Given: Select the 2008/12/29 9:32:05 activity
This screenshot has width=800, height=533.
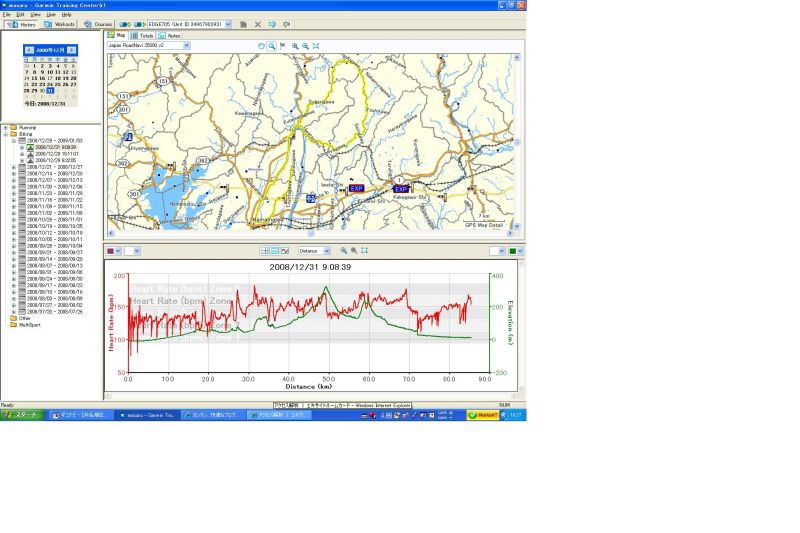Looking at the screenshot, I should coord(56,160).
